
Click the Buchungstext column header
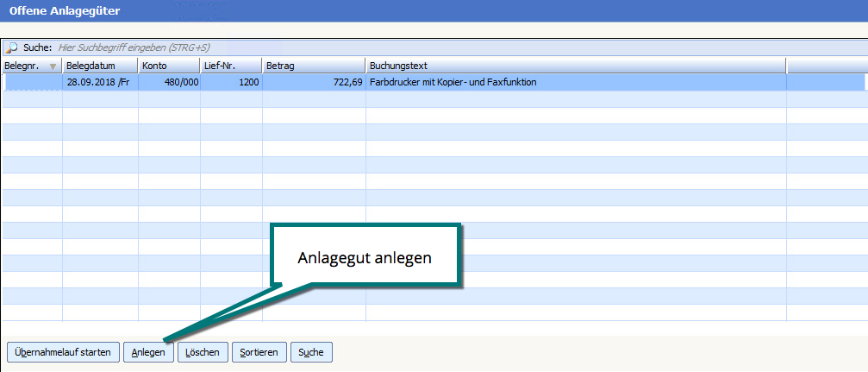pyautogui.click(x=575, y=66)
